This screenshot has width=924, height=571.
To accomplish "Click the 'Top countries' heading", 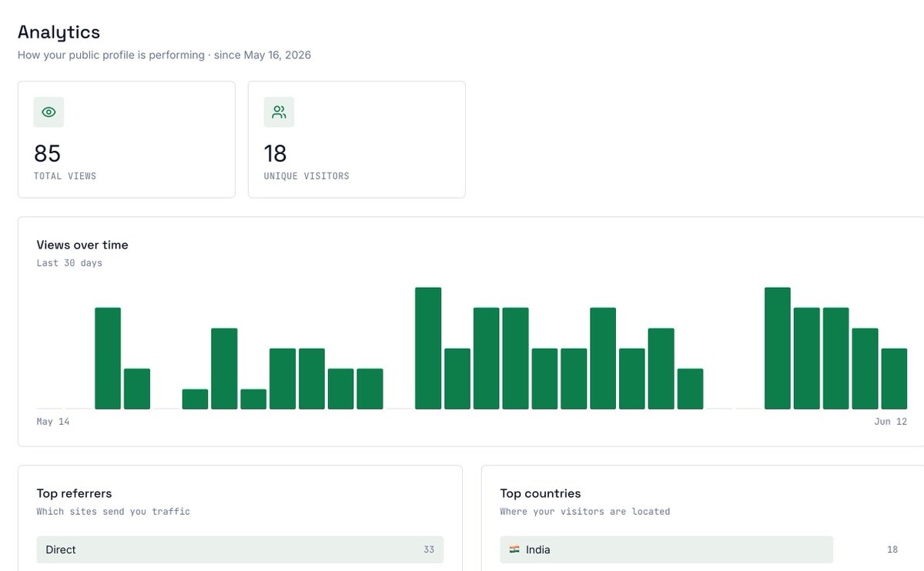I will [x=541, y=493].
